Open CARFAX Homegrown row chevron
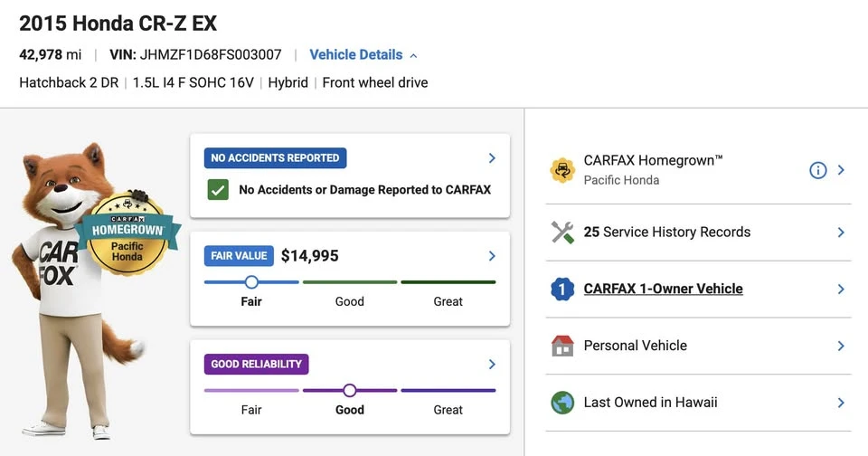Viewport: 868px width, 456px height. point(841,170)
